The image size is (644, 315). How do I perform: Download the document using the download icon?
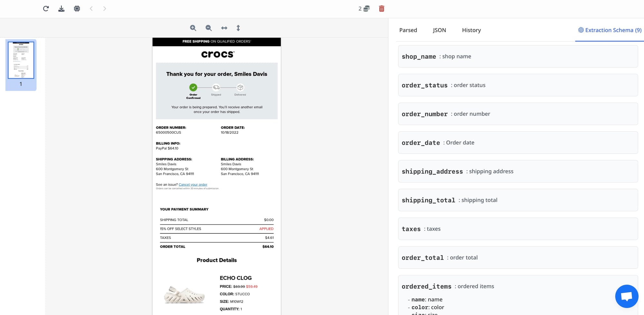(x=61, y=9)
